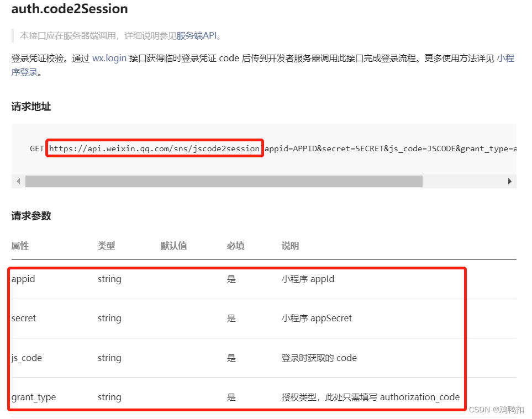532x419 pixels.
Task: Click the horizontal scrollbar thumb in code block
Action: pos(224,182)
